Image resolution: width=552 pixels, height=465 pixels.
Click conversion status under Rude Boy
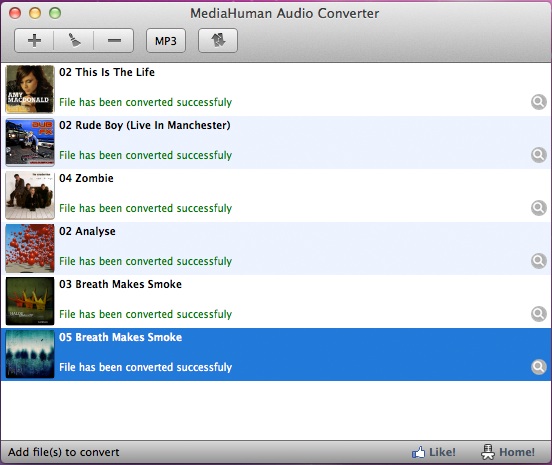coord(145,155)
